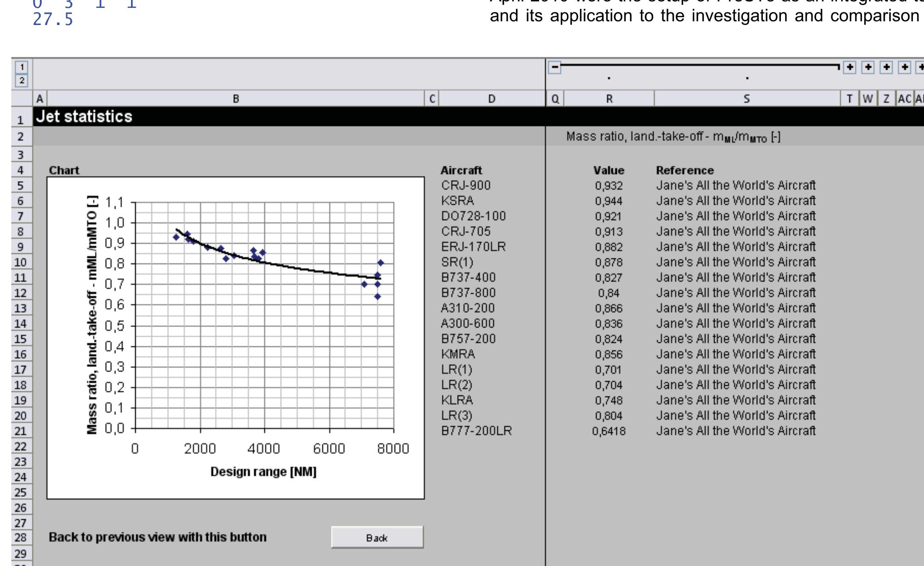Select column Q header

point(555,99)
